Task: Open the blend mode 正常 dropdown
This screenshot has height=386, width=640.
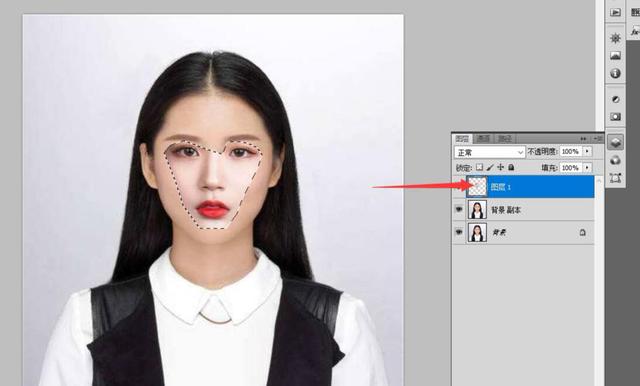Action: pyautogui.click(x=489, y=152)
